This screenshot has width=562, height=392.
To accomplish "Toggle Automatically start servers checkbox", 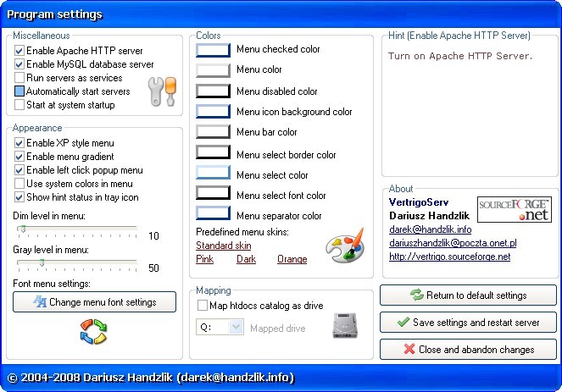I will click(19, 91).
